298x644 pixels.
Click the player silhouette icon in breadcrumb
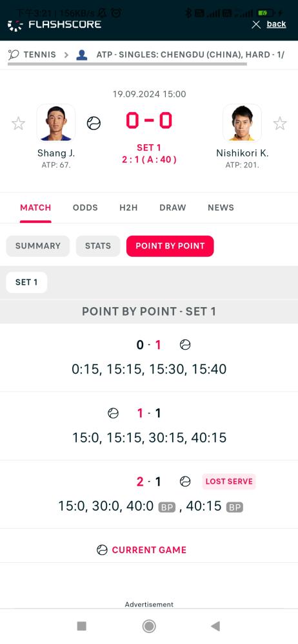click(x=82, y=55)
